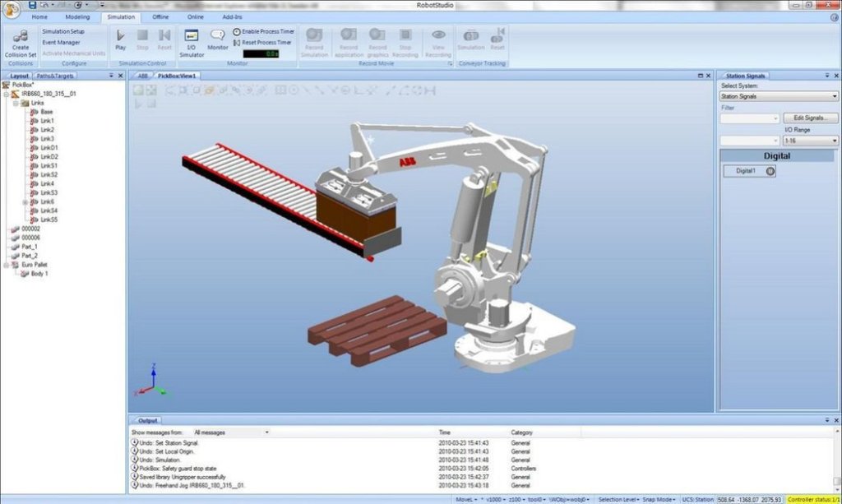Click the Monitor icon in the ribbon
842x504 pixels.
click(218, 36)
